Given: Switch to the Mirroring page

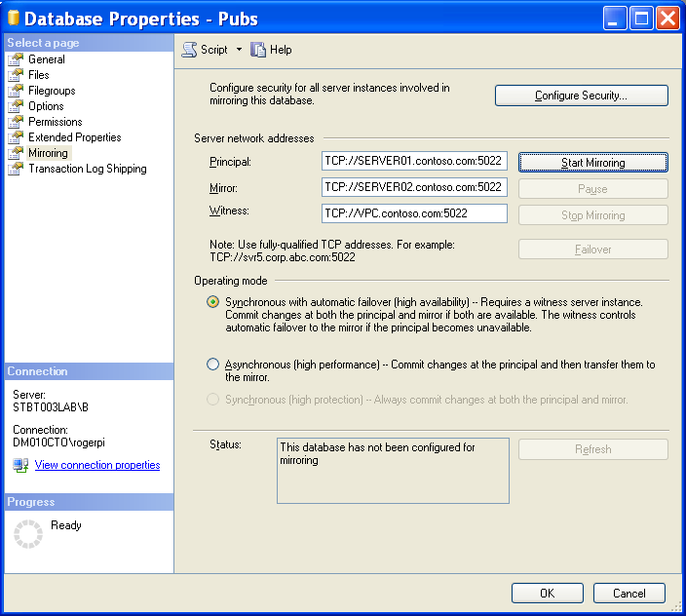Looking at the screenshot, I should (48, 153).
